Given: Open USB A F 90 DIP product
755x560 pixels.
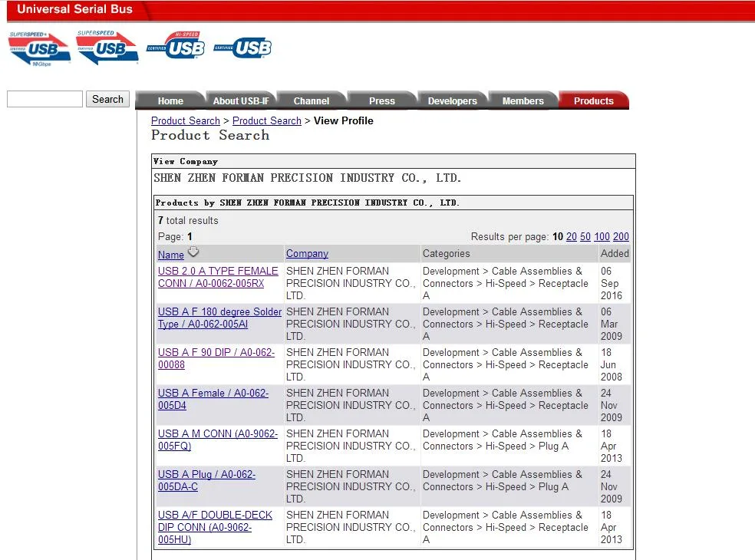Looking at the screenshot, I should [x=216, y=358].
